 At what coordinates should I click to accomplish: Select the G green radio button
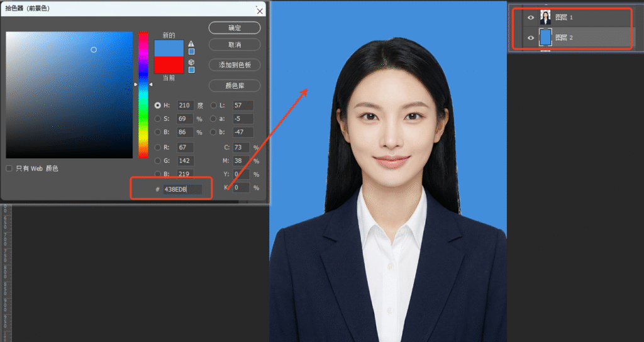pyautogui.click(x=158, y=161)
